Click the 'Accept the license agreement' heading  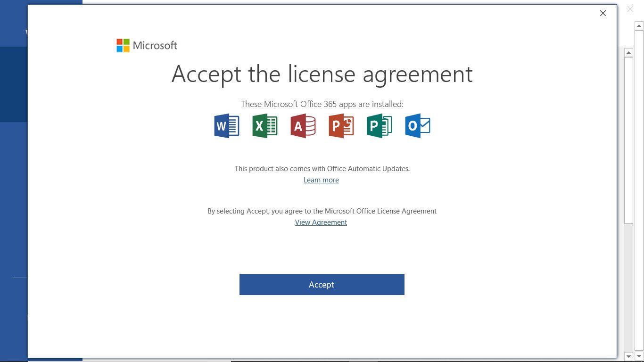[322, 74]
